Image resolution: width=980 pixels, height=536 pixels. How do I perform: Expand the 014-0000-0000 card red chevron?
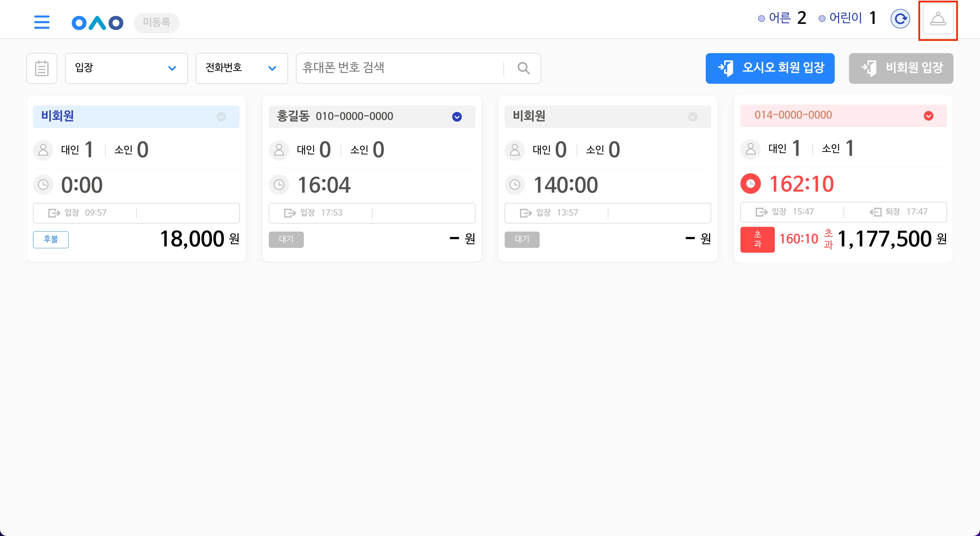coord(928,116)
